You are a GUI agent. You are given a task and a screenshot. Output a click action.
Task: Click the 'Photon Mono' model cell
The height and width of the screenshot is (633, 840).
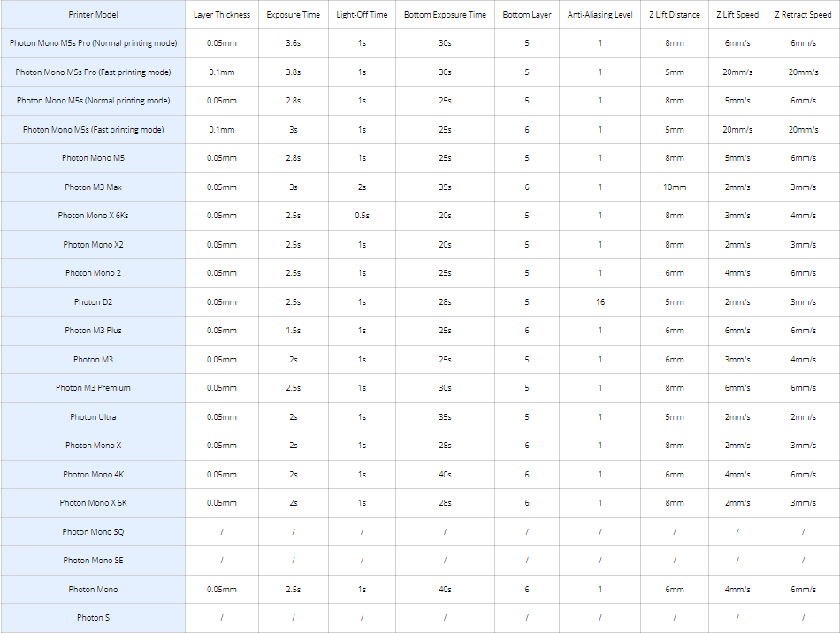(93, 589)
